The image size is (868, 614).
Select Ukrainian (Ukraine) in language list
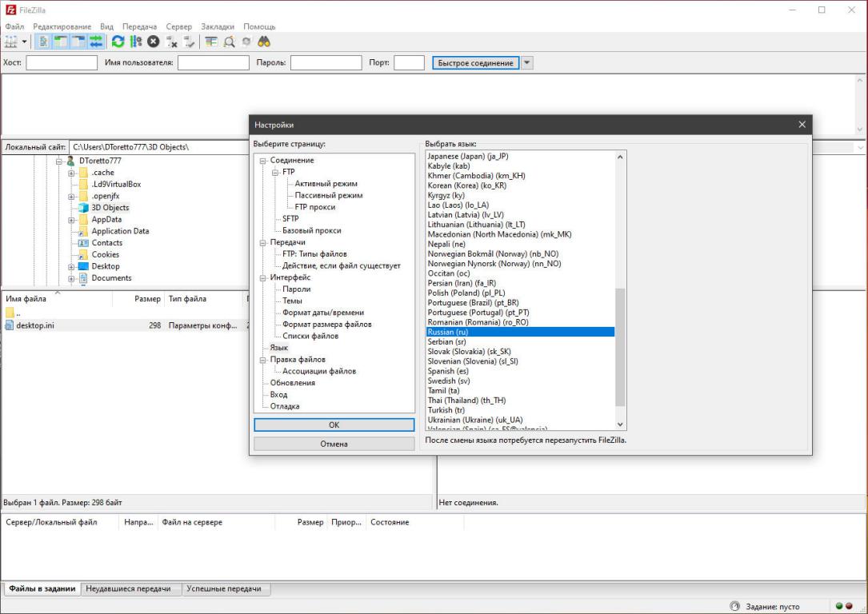[474, 420]
